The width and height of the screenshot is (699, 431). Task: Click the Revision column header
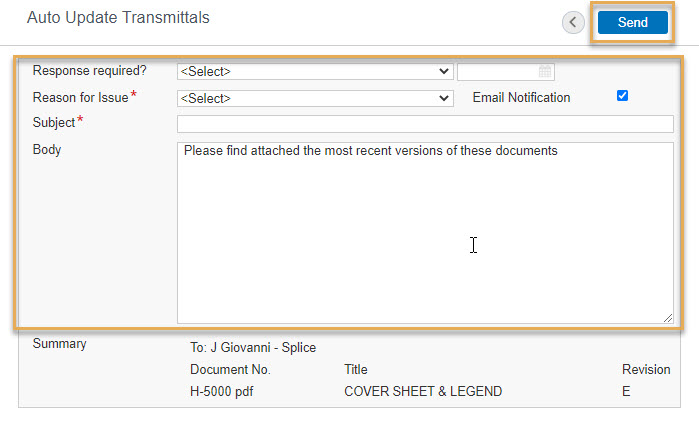coord(646,369)
